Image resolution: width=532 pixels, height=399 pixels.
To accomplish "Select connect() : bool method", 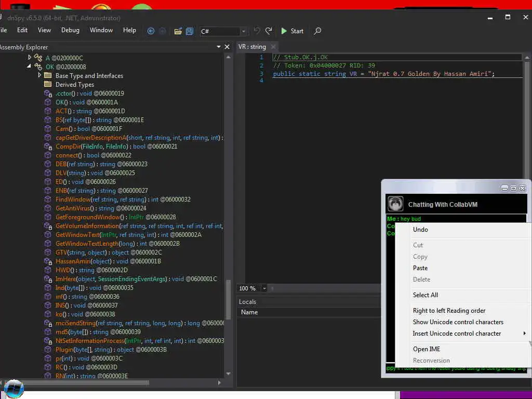I will tap(94, 155).
